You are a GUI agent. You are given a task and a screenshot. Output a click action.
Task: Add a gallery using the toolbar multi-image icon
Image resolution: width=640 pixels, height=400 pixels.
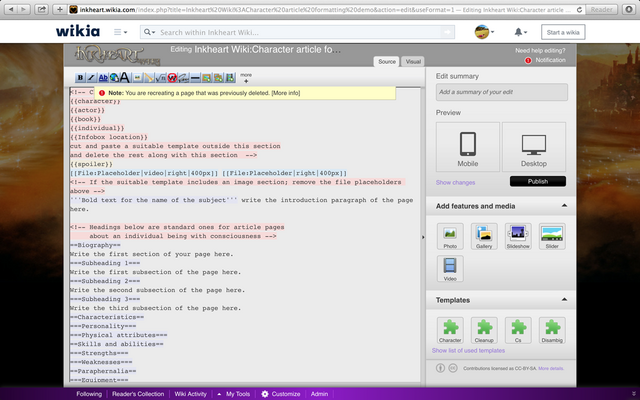[x=218, y=78]
